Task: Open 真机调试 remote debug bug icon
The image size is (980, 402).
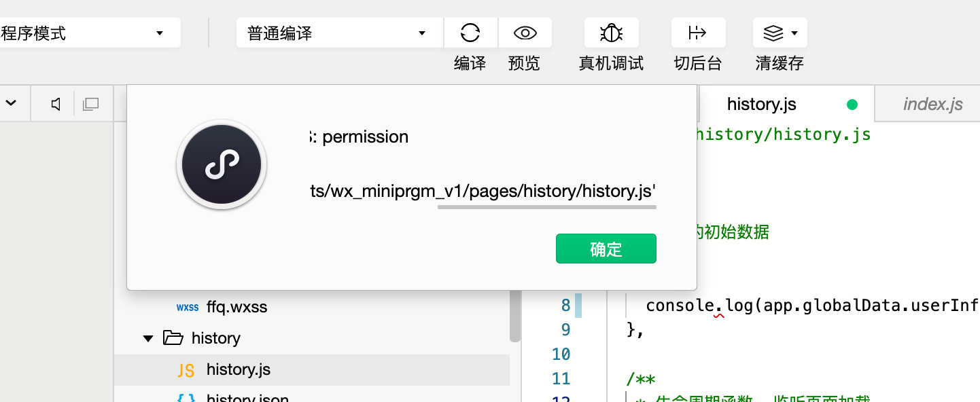Action: pyautogui.click(x=612, y=33)
